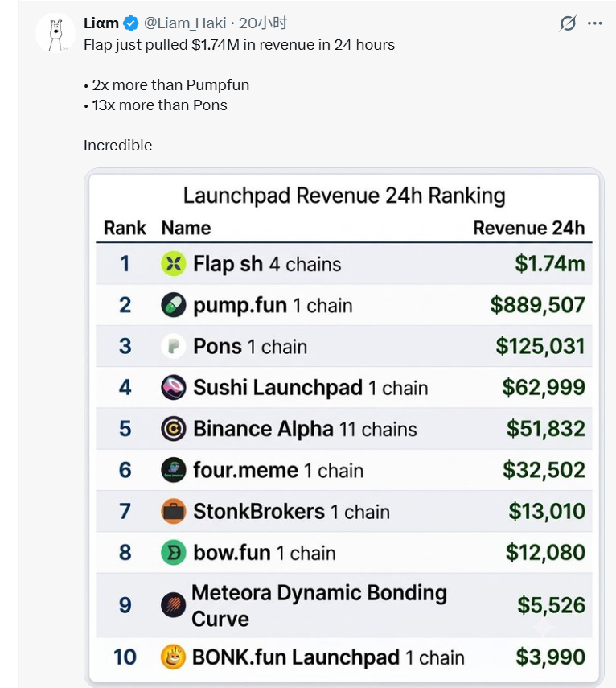
Task: Click the '$32,502' revenue value
Action: click(544, 470)
